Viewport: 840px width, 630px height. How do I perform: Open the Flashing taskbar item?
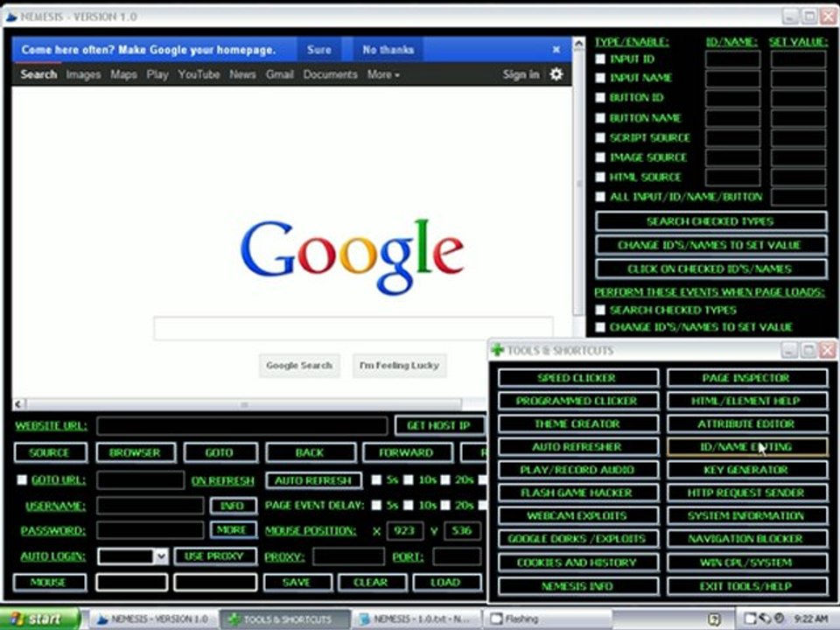pyautogui.click(x=546, y=619)
